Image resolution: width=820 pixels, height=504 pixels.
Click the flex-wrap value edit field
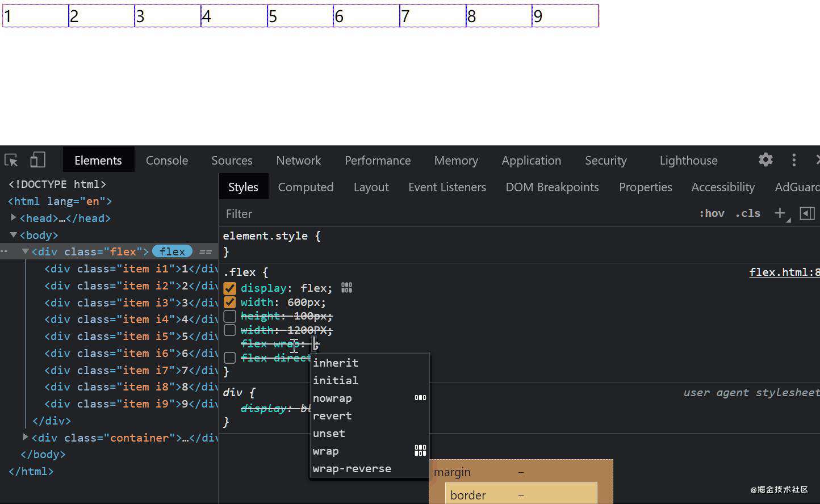(x=315, y=343)
